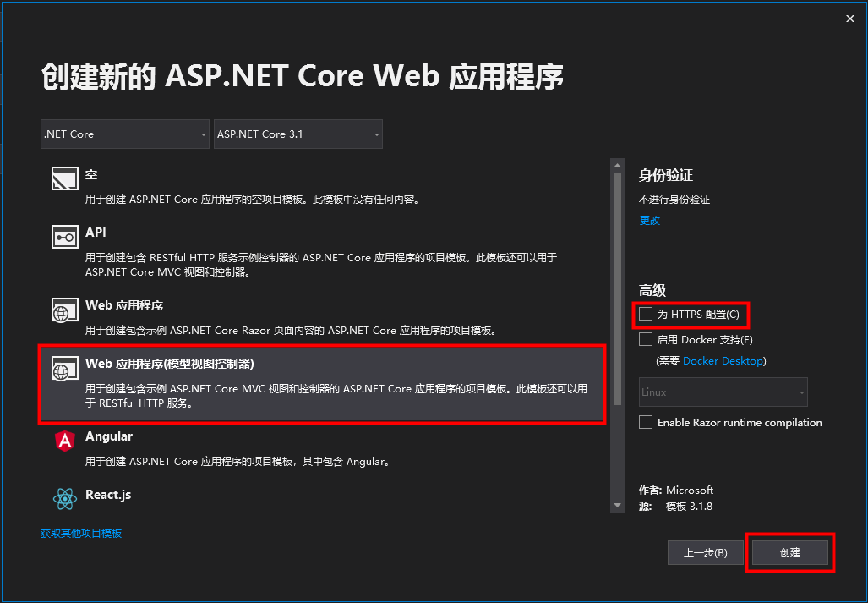Open the 获取其他项目模板 link
Screen dimensions: 868x603
tap(82, 533)
